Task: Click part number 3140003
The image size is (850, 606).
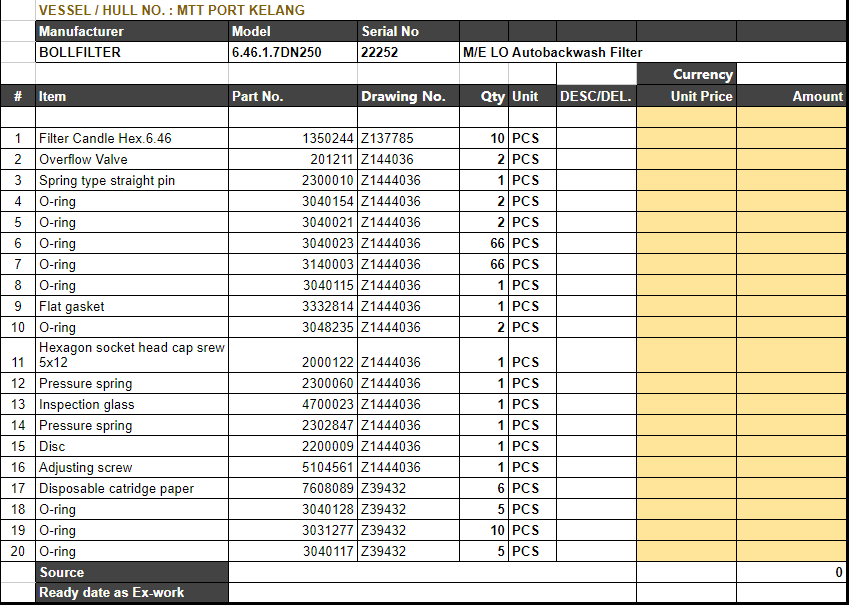Action: pos(293,264)
